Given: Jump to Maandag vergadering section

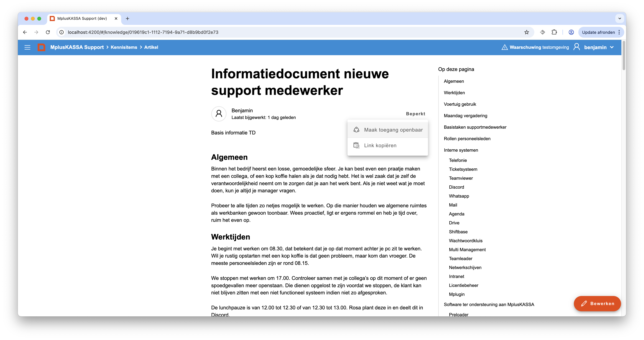Looking at the screenshot, I should (465, 116).
